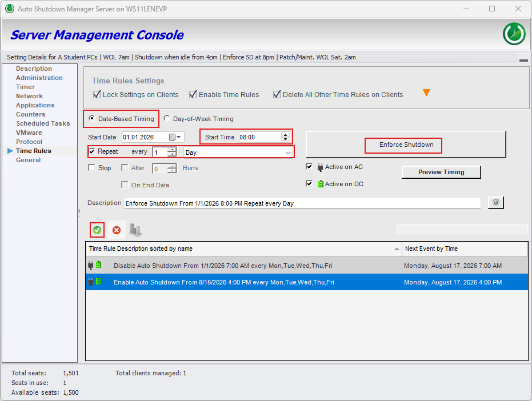Viewport: 532px width, 401px height.
Task: Sort by Time Rule Description column header
Action: click(243, 248)
